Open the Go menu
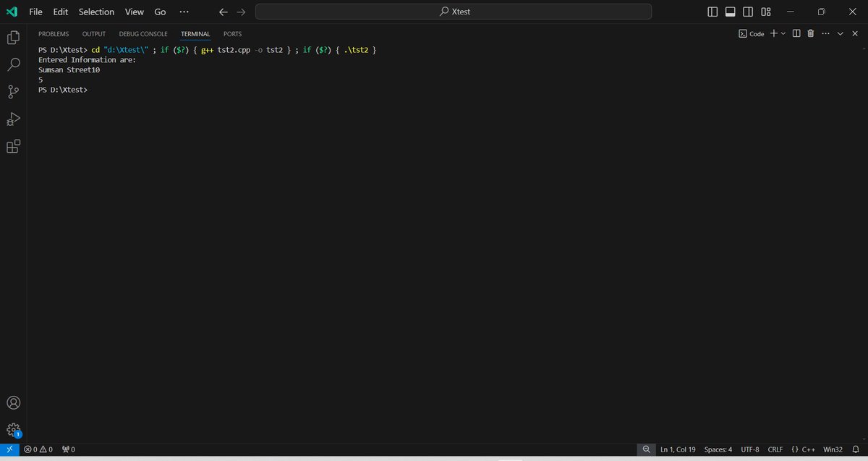This screenshot has height=461, width=868. point(160,12)
